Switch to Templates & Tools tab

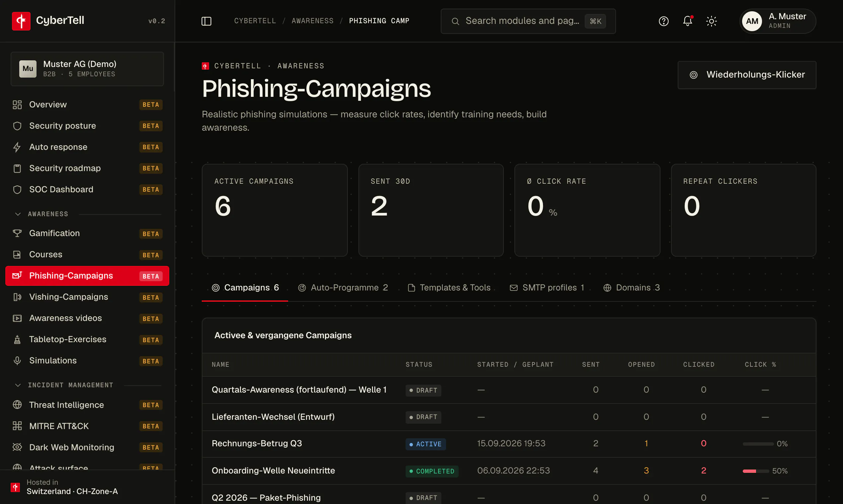coord(449,288)
